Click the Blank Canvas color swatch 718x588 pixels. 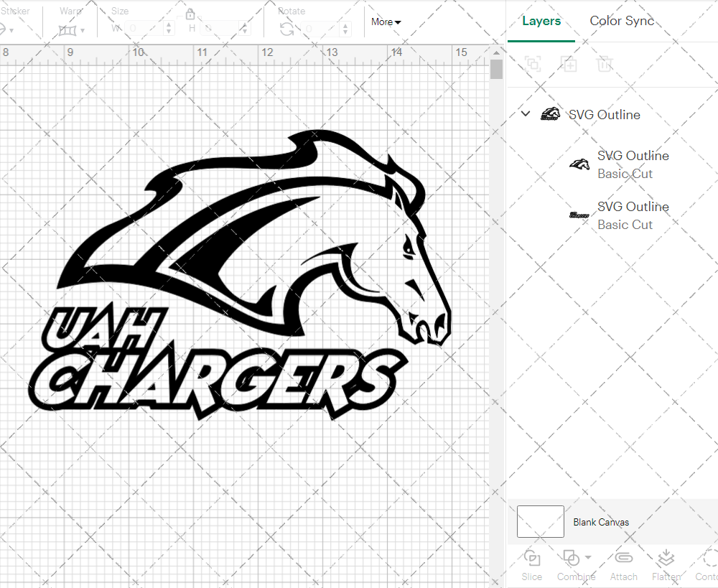[539, 522]
